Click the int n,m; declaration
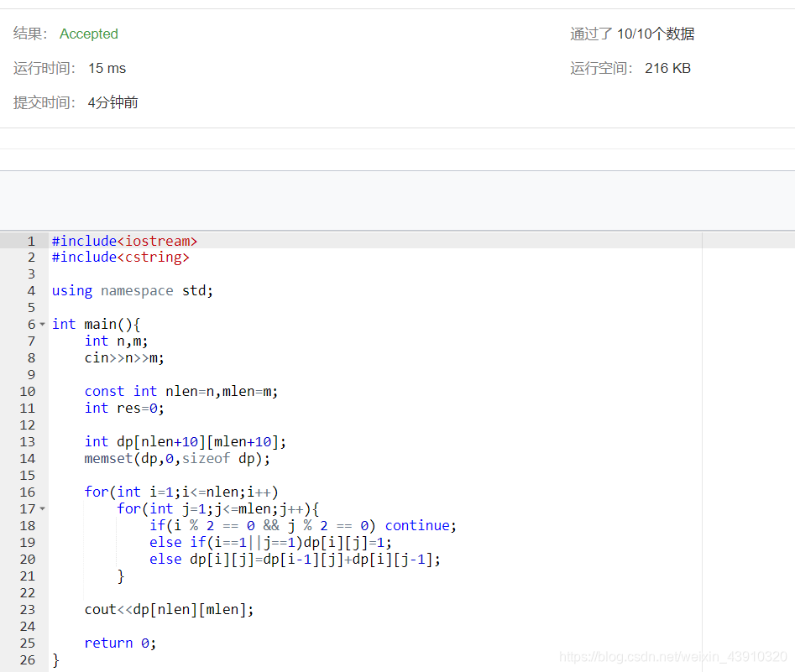This screenshot has width=795, height=672. tap(116, 341)
